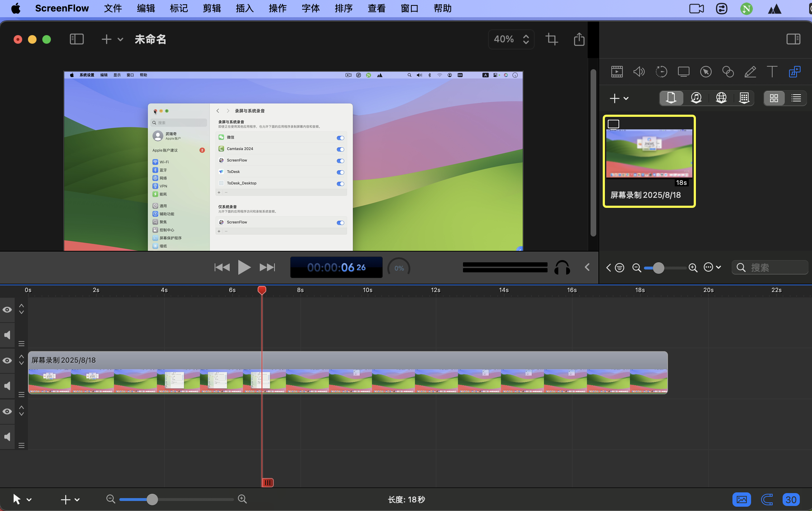Open the audio properties inspector tab

click(639, 72)
